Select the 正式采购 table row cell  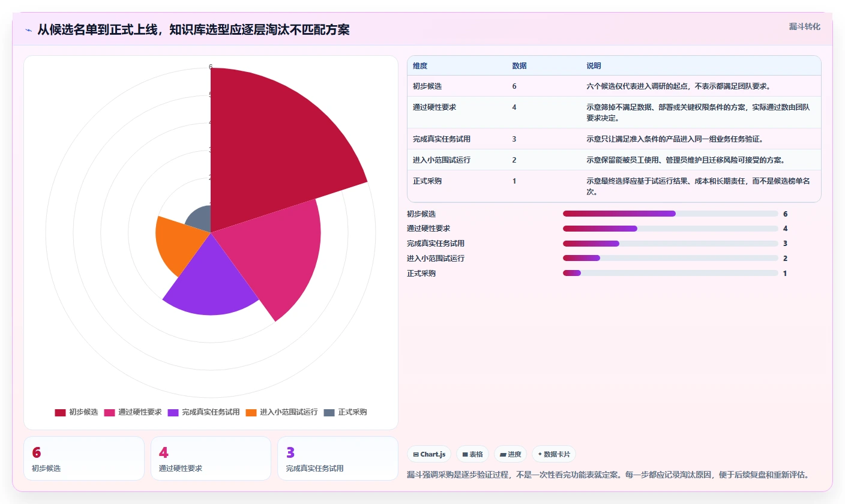click(x=427, y=181)
